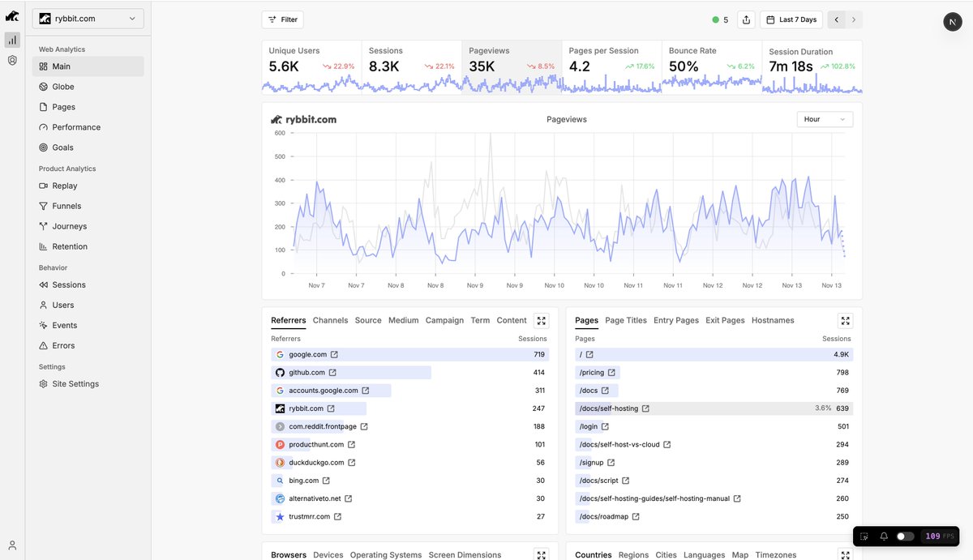Toggle the switch in the dev toolbar
Viewport: 973px width, 560px height.
905,536
